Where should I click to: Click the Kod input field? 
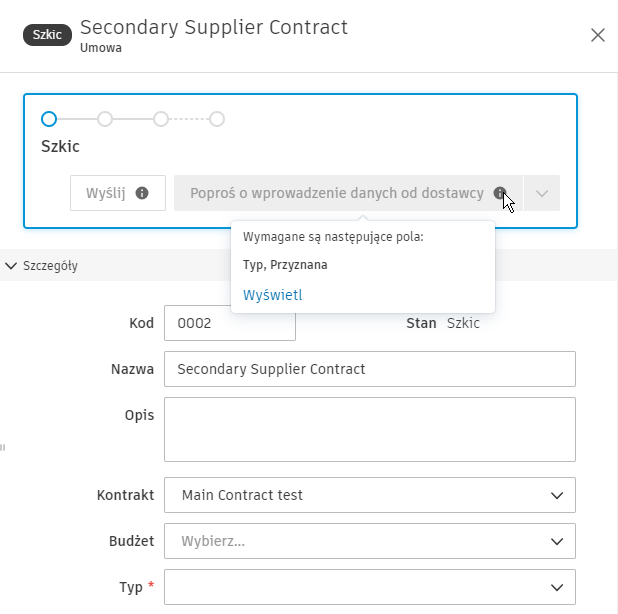pyautogui.click(x=229, y=324)
